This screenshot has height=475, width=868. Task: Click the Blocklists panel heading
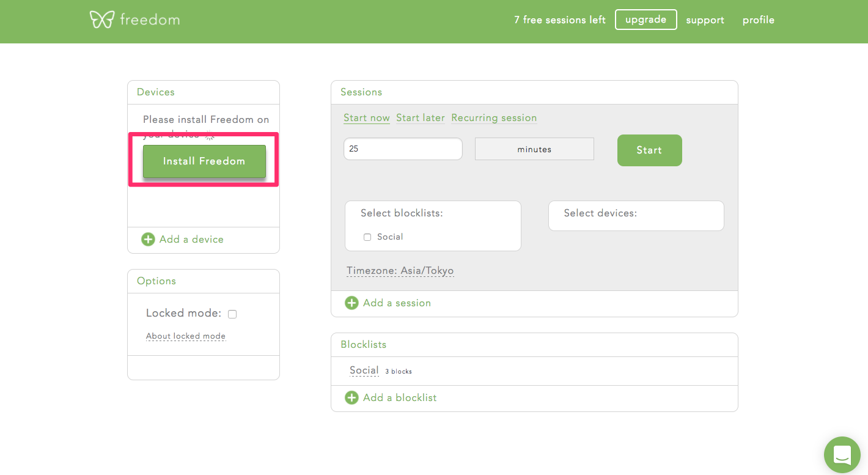pos(364,344)
